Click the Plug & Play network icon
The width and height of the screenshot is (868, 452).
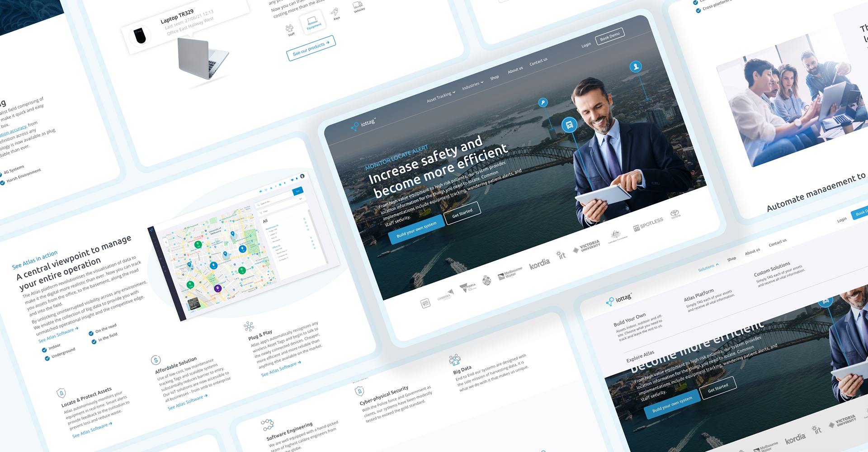pos(249,326)
